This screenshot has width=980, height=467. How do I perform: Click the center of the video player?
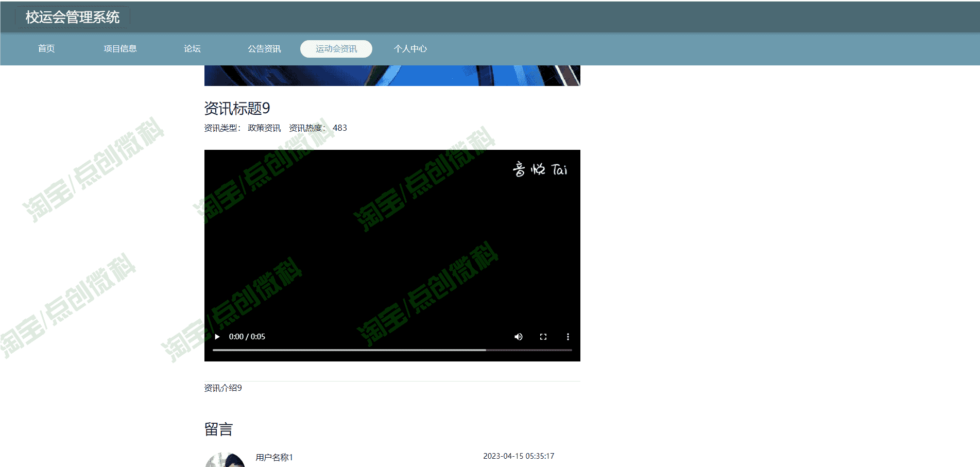point(392,255)
